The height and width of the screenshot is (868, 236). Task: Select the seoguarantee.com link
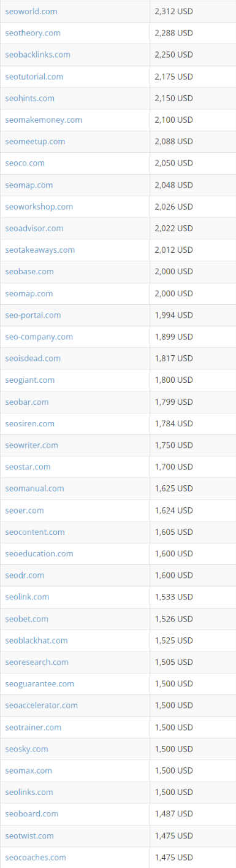tap(39, 683)
